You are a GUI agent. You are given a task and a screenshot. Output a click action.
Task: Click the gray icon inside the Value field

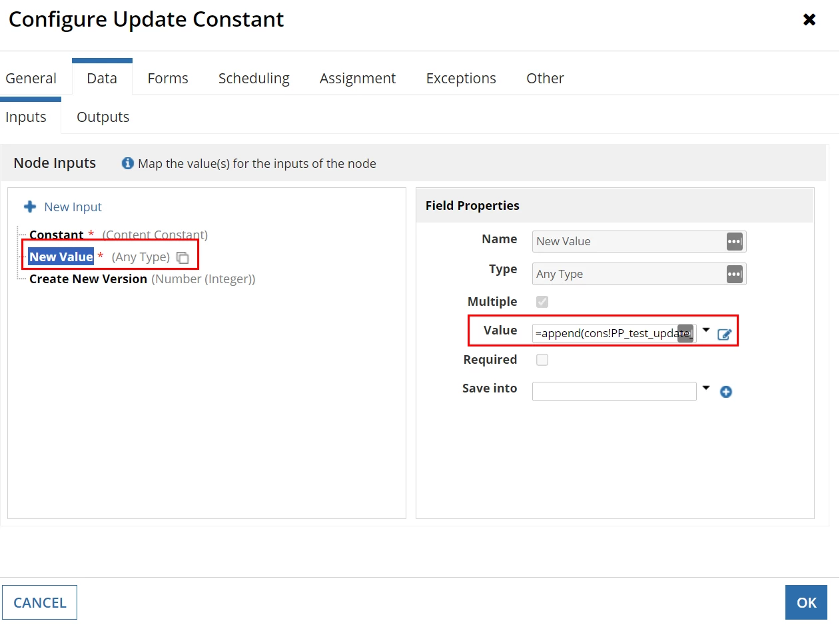pyautogui.click(x=685, y=334)
